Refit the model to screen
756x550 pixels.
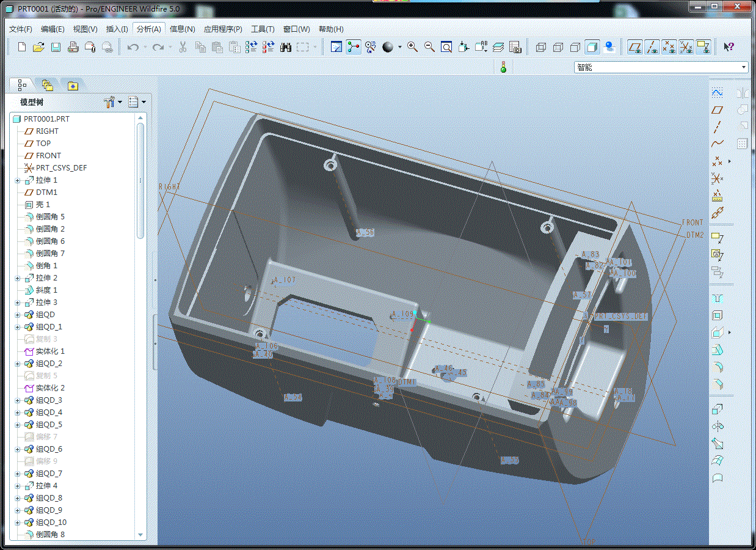pos(446,47)
